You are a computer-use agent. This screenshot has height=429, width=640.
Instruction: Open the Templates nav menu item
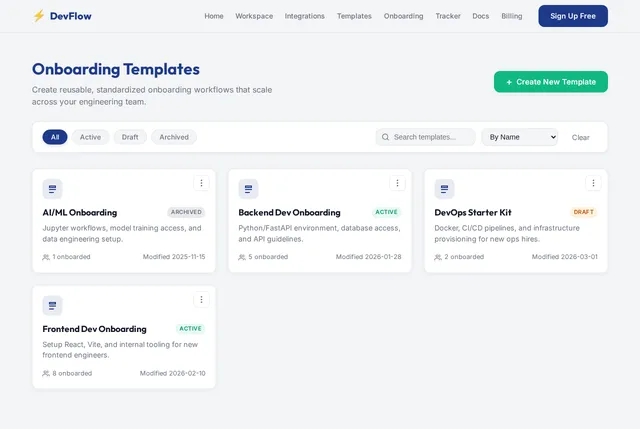pos(354,16)
